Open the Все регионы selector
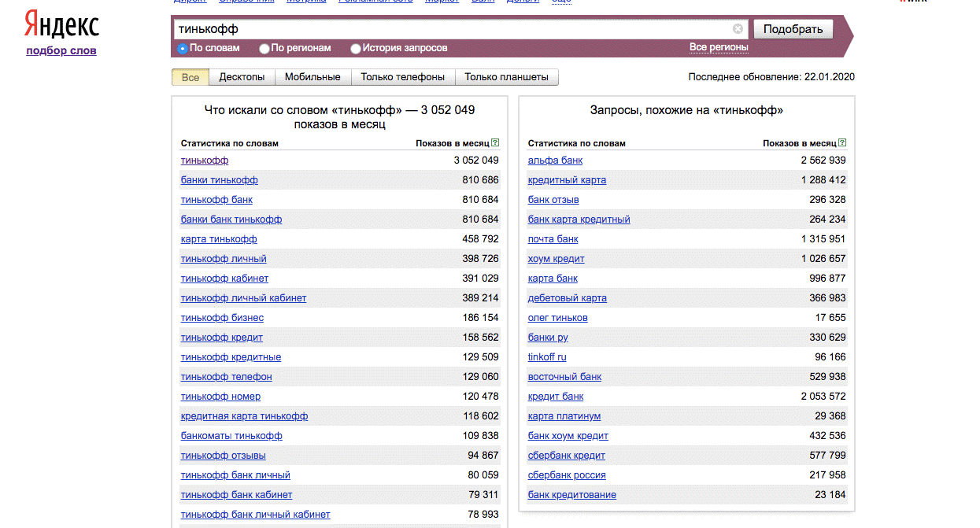This screenshot has width=980, height=528. (x=719, y=47)
